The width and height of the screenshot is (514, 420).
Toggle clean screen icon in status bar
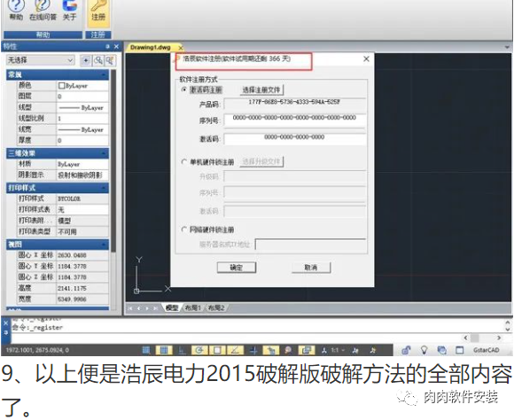click(460, 350)
